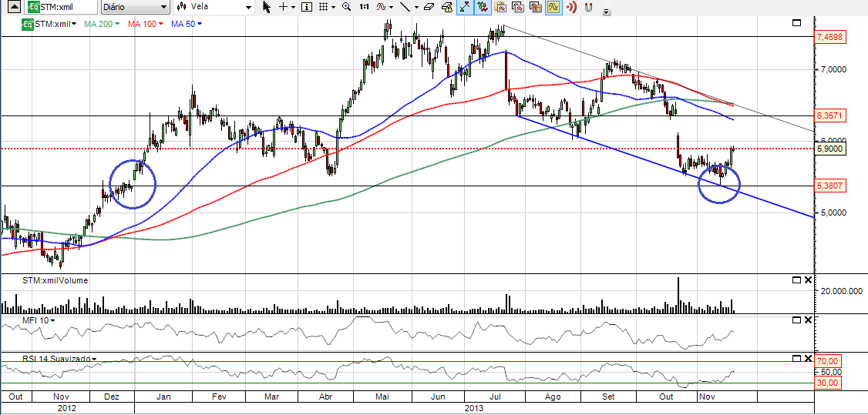Open the MA 50 indicator menu

pos(200,24)
